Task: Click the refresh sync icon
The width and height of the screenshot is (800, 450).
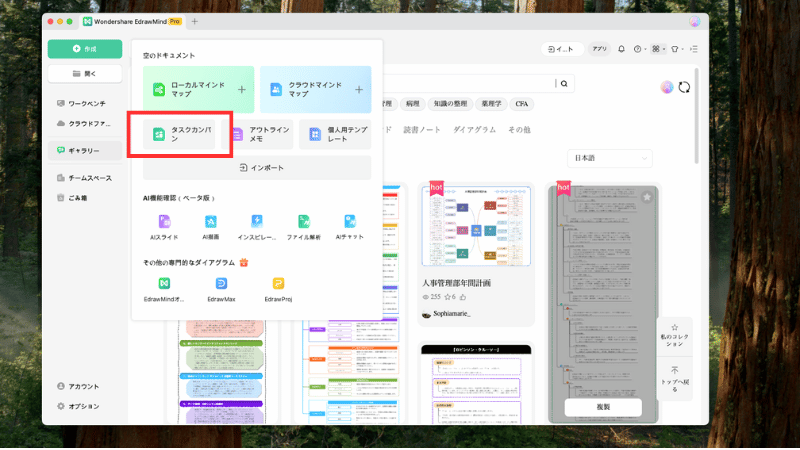Action: 684,87
